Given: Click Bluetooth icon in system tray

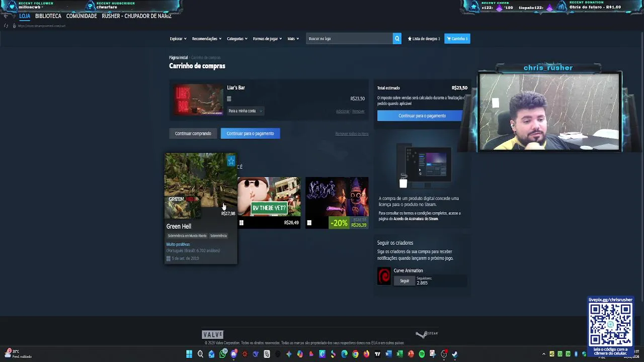Looking at the screenshot, I should [576, 354].
